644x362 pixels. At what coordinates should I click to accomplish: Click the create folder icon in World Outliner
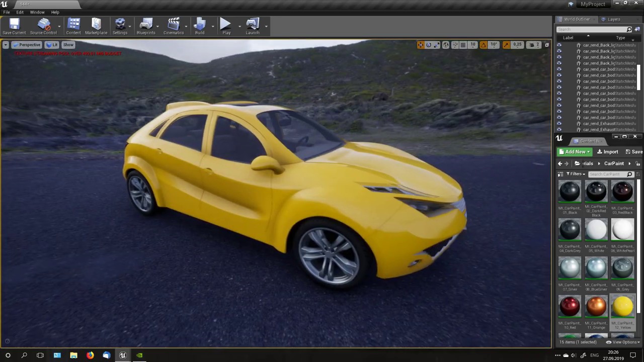[x=637, y=29]
